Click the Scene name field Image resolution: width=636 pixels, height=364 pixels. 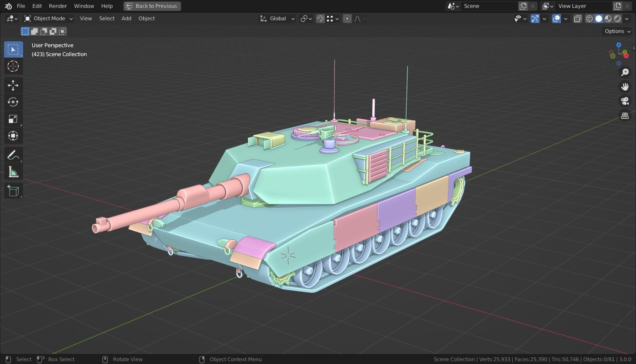click(489, 6)
